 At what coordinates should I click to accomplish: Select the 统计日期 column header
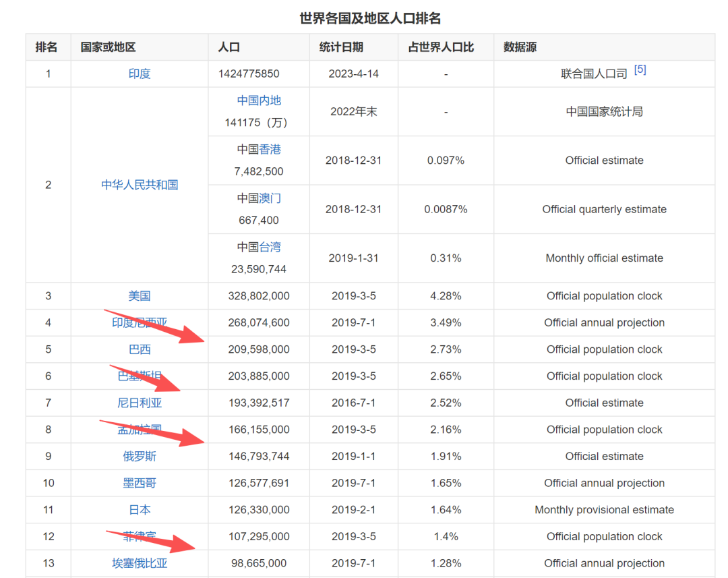click(341, 47)
